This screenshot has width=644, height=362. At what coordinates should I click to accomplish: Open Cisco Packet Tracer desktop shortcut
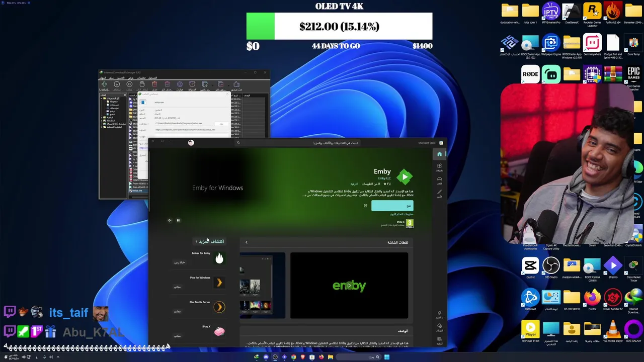633,269
